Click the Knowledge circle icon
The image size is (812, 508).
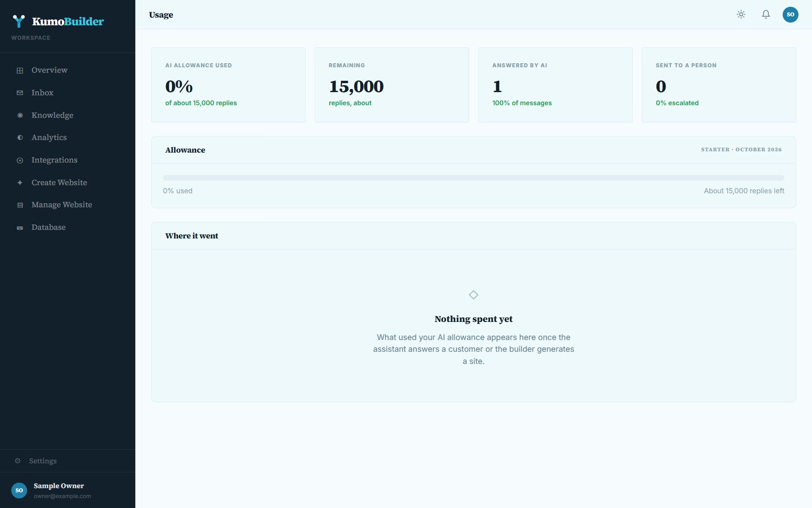coord(20,115)
